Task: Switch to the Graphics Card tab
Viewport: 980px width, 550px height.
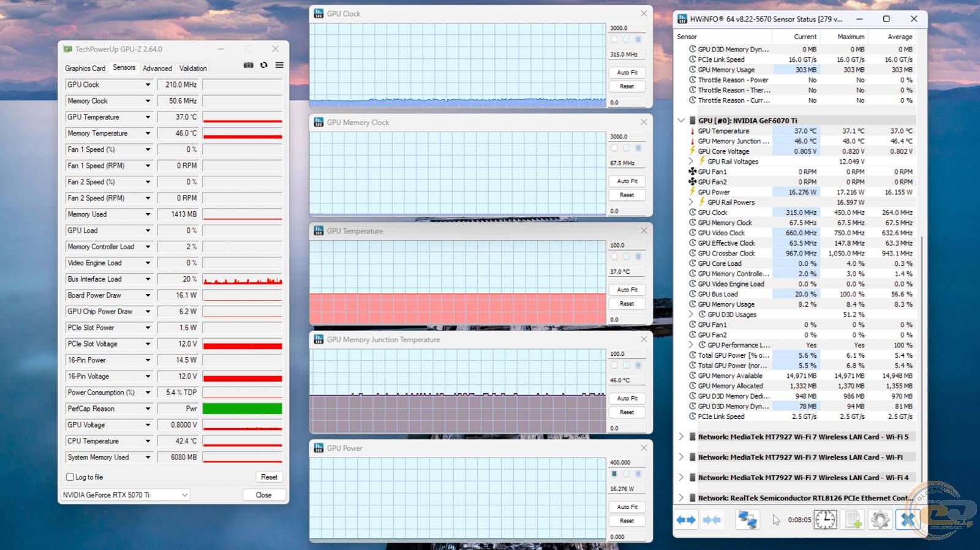Action: point(85,69)
